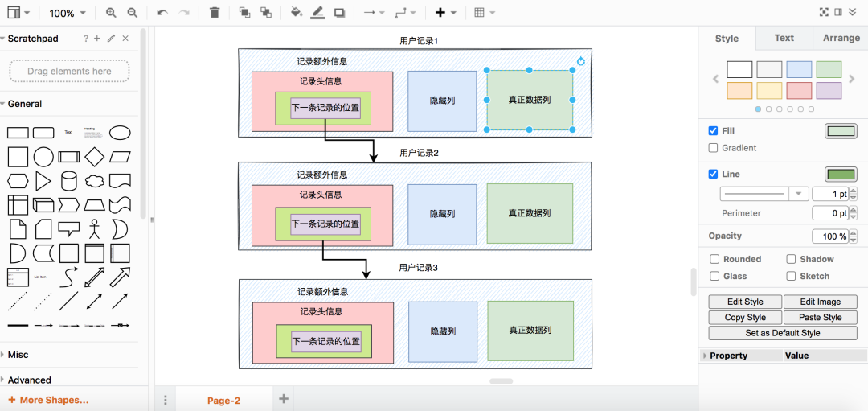Pick the diamond shape from General palette

[95, 158]
